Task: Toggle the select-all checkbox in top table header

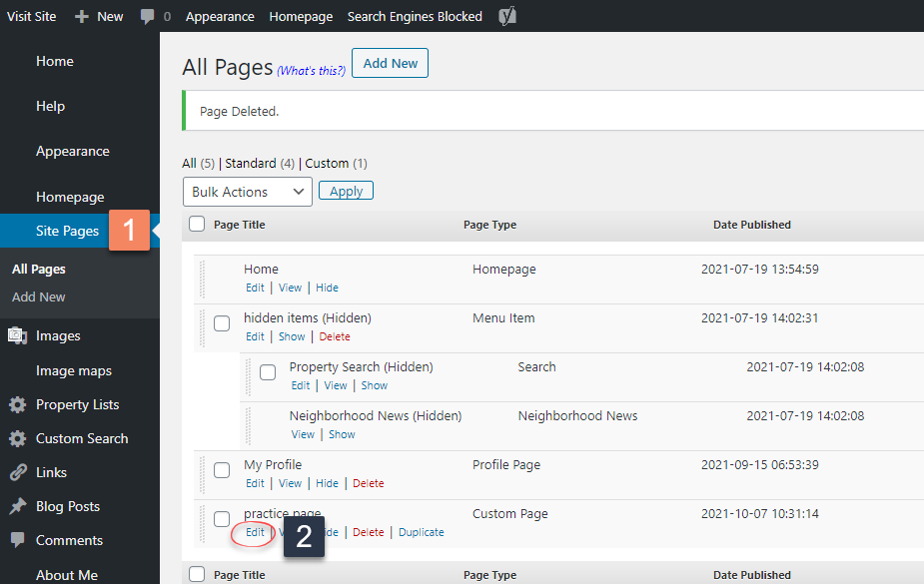Action: point(197,225)
